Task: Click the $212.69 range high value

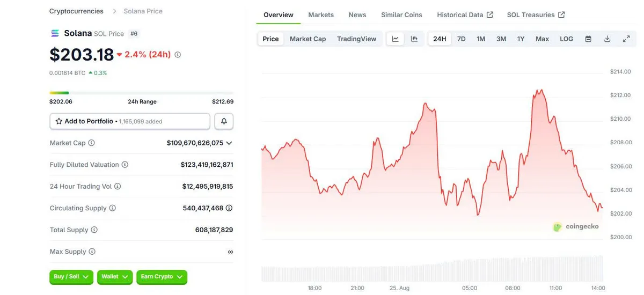Action: pos(223,101)
